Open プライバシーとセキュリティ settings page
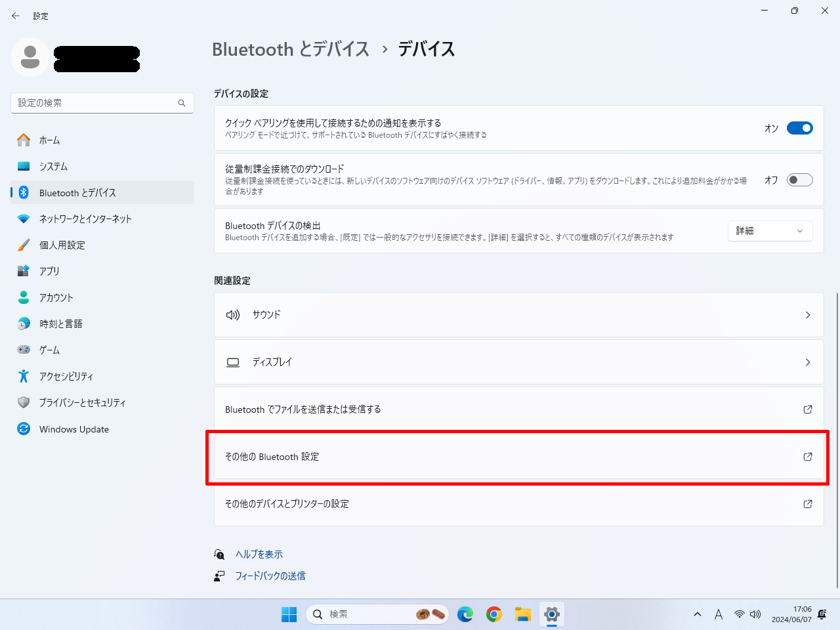Screen dimensions: 840x630 tap(102, 402)
